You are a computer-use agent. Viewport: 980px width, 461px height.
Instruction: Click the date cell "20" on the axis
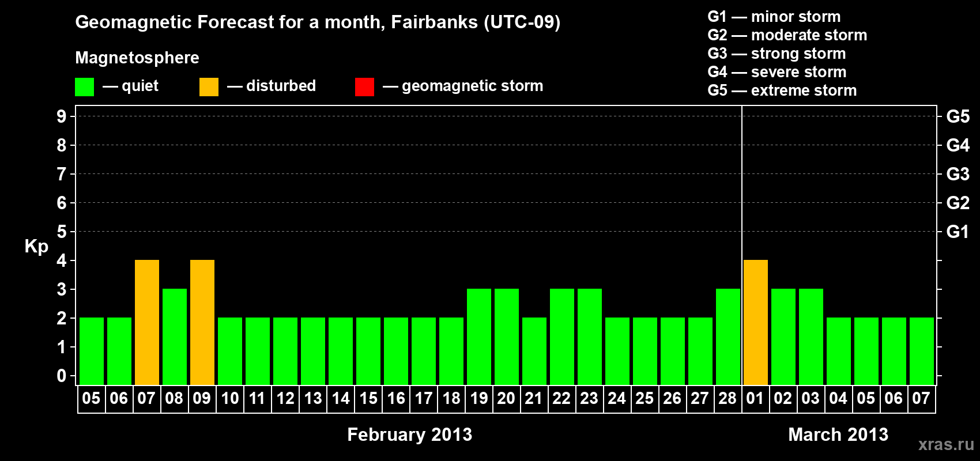(507, 399)
